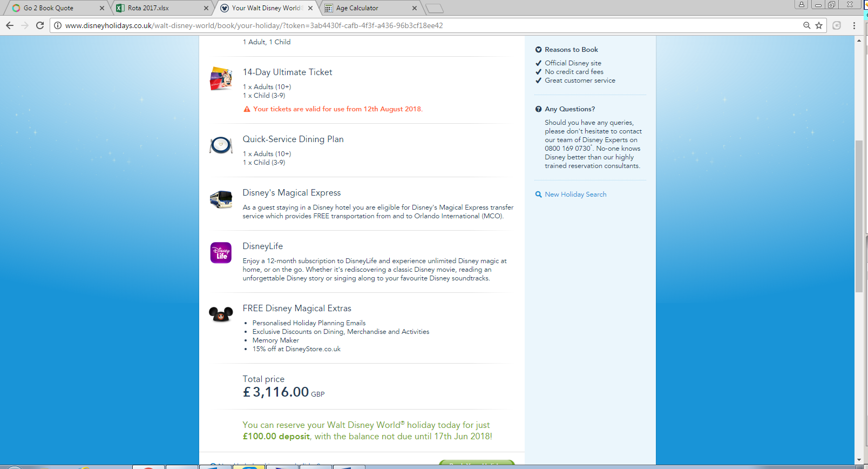Click the Disney's Magical Express bus image

tap(221, 199)
